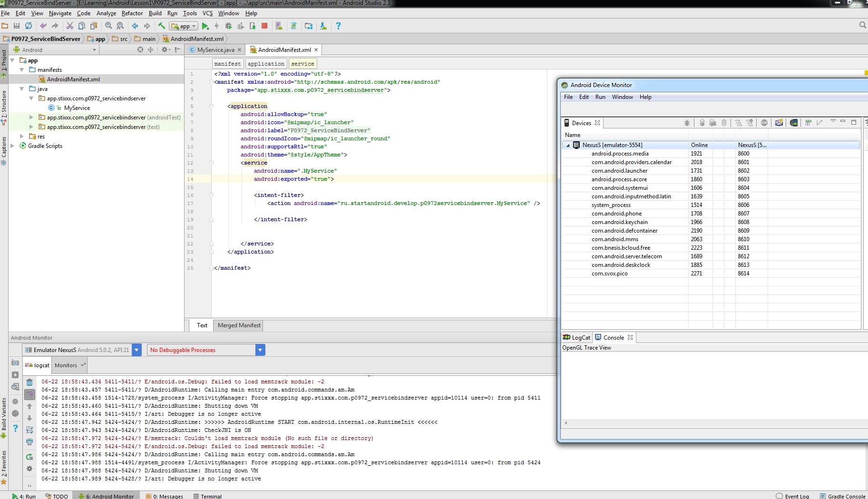Open the Emulator NexusS device dropdown

(137, 350)
